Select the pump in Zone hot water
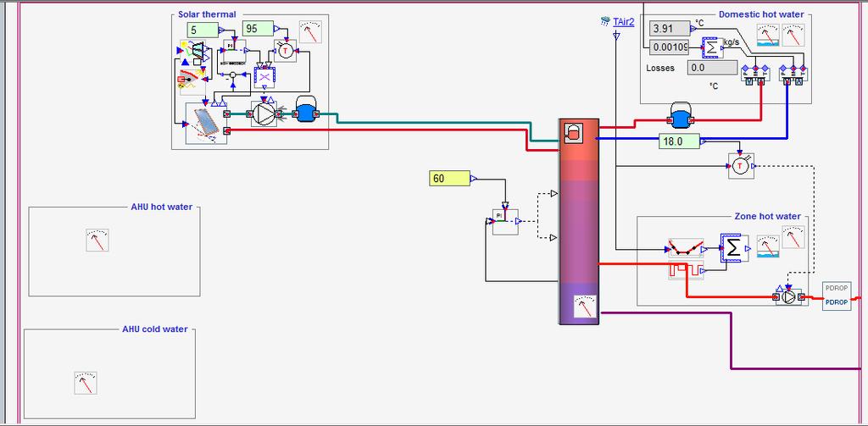Image resolution: width=868 pixels, height=426 pixels. tap(789, 297)
